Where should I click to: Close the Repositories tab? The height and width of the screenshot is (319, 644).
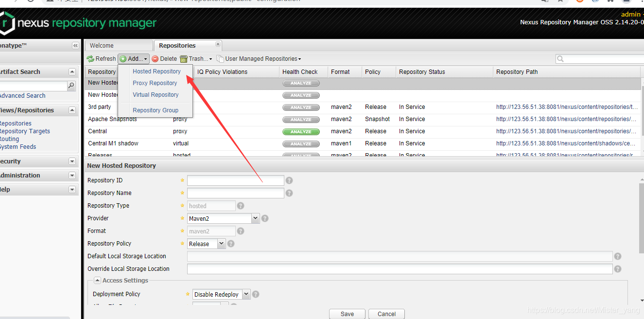pos(218,44)
